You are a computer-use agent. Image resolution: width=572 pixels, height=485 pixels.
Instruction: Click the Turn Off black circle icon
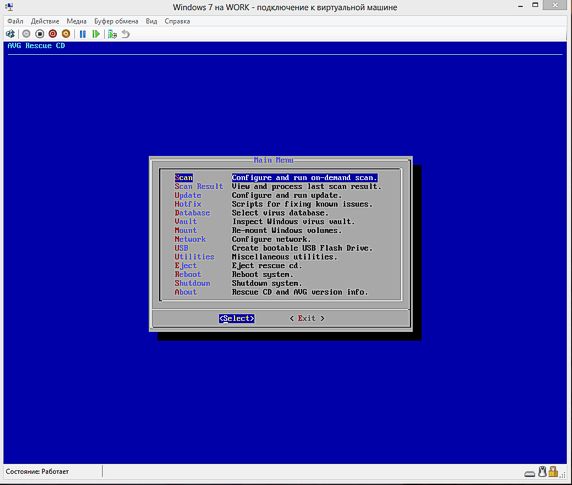click(39, 34)
